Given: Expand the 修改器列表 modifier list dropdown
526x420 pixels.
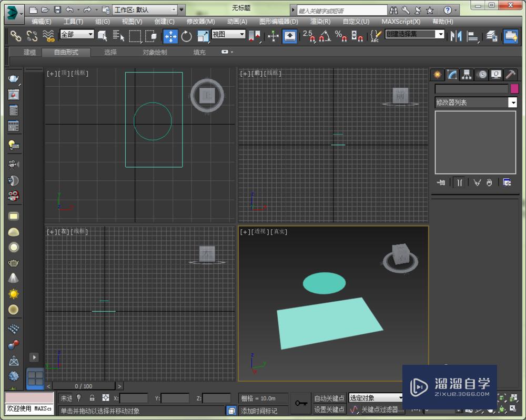Looking at the screenshot, I should pyautogui.click(x=512, y=103).
